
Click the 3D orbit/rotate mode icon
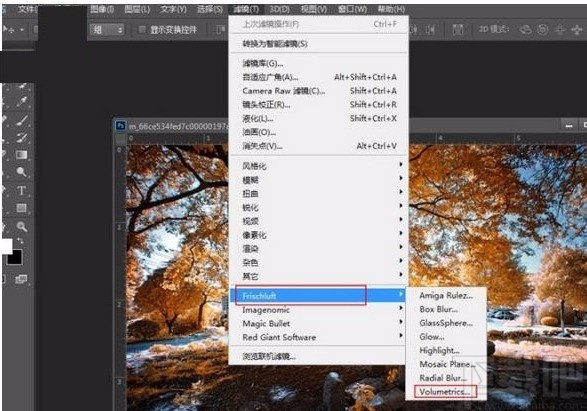click(526, 29)
